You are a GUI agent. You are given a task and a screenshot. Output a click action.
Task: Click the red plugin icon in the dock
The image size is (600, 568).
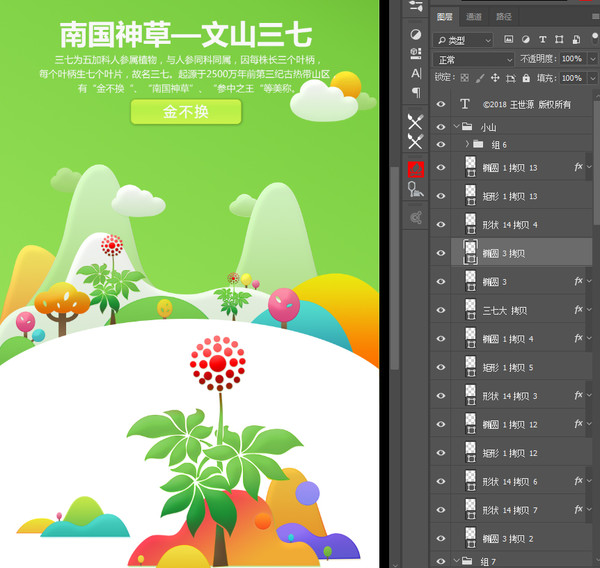[x=416, y=169]
